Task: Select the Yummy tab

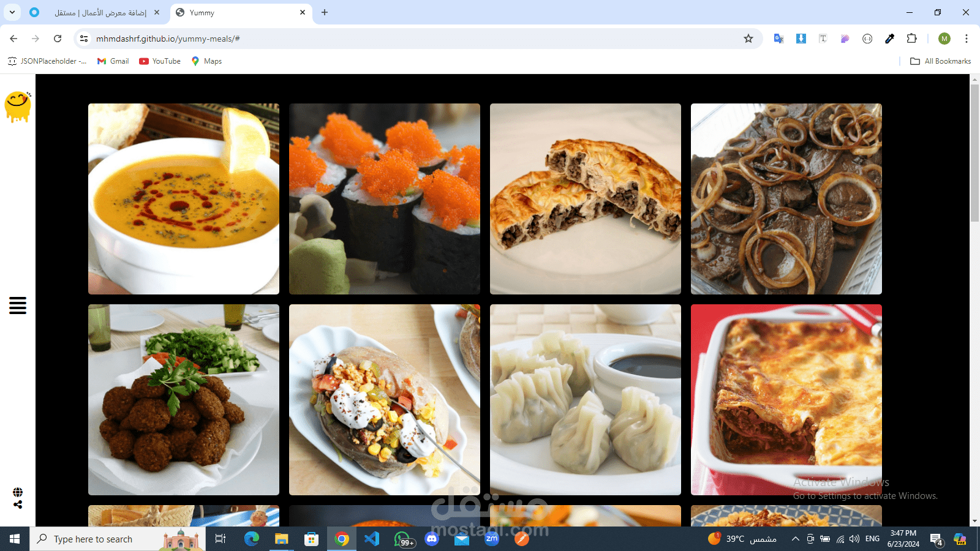Action: point(241,12)
